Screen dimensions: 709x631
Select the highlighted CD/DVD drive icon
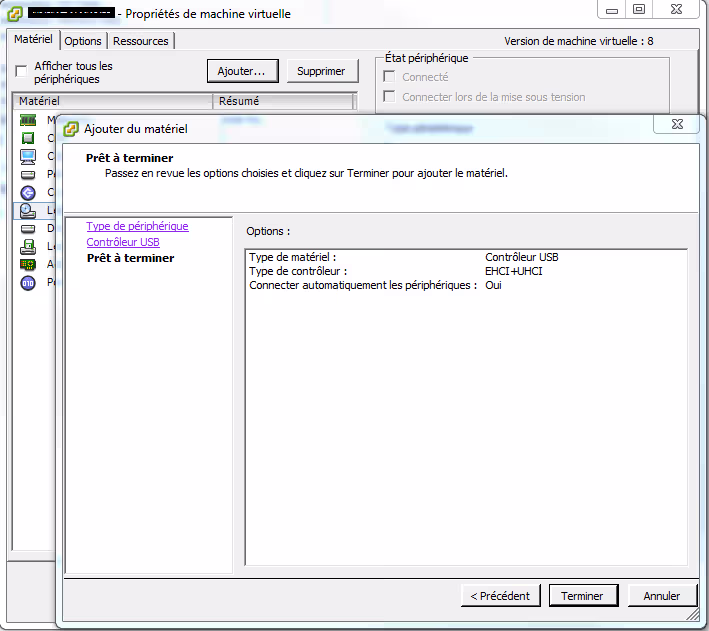pyautogui.click(x=28, y=210)
